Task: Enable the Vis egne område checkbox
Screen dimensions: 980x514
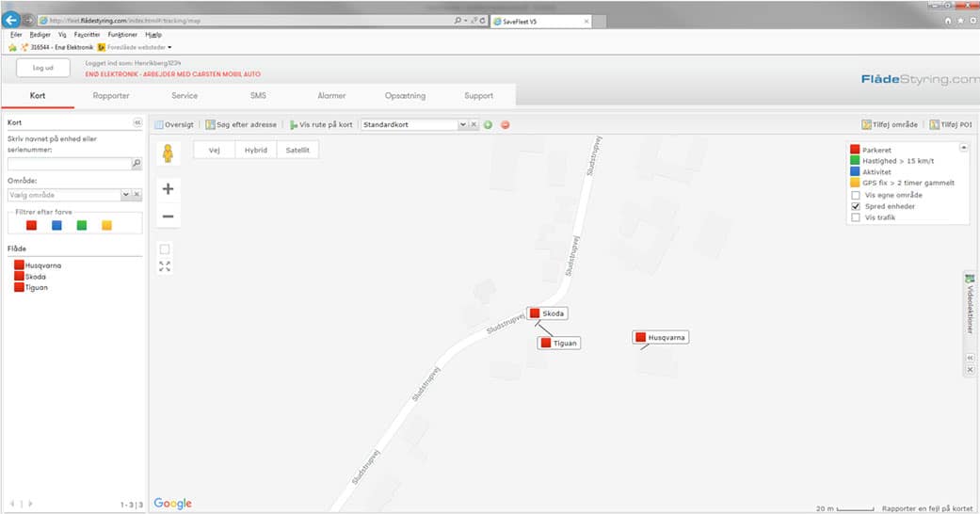Action: 855,195
